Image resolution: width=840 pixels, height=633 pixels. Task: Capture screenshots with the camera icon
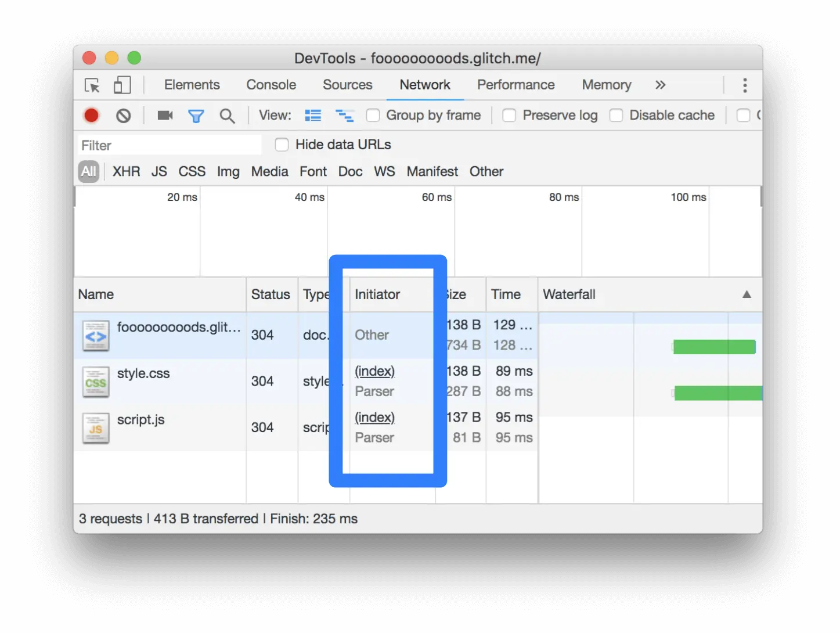(165, 116)
